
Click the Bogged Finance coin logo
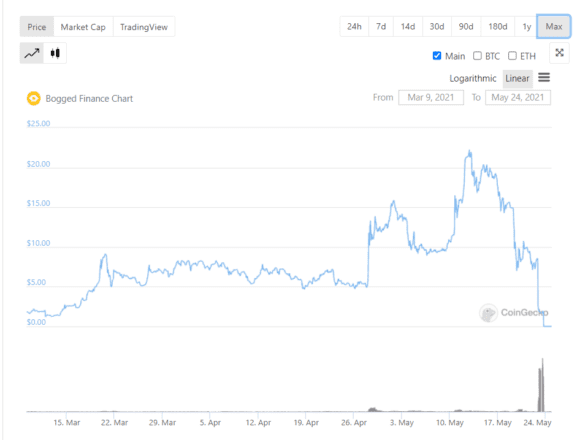point(34,98)
